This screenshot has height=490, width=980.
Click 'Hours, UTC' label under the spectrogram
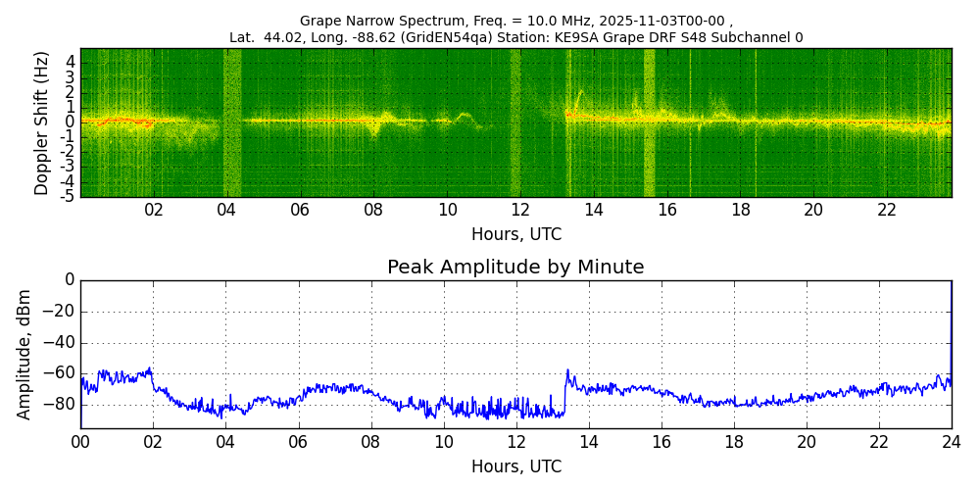515,234
